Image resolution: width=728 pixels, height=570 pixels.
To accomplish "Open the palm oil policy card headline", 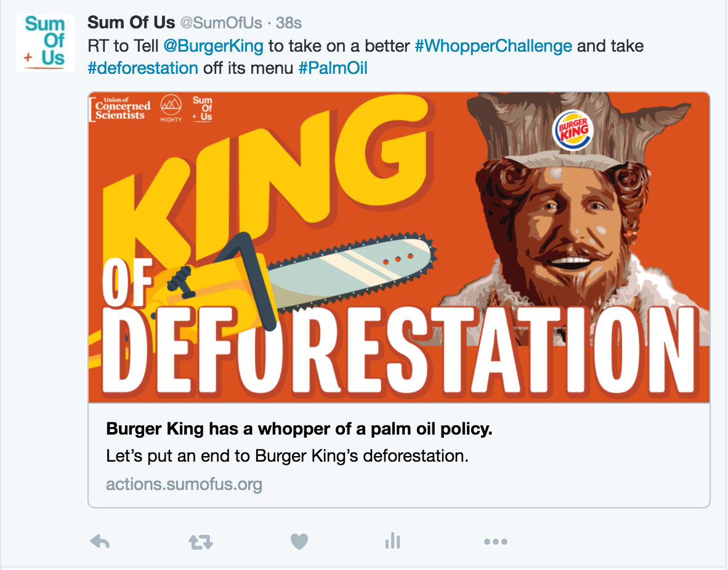I will click(x=299, y=428).
